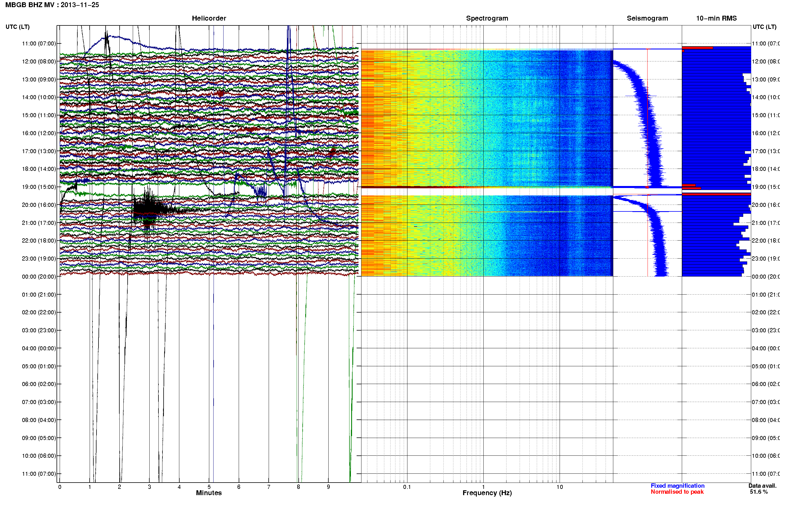
Task: Click the spectrogram frequency tick '0.1'
Action: point(407,487)
